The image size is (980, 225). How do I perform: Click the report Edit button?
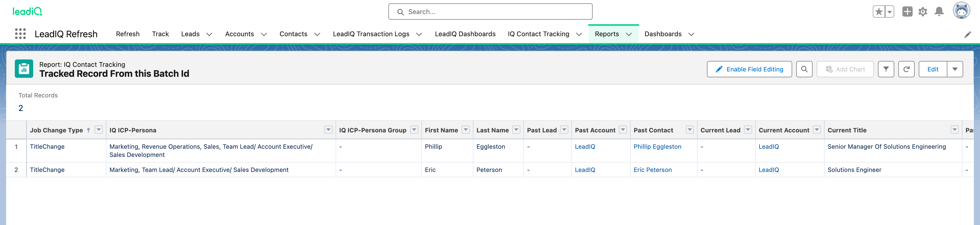[x=933, y=69]
